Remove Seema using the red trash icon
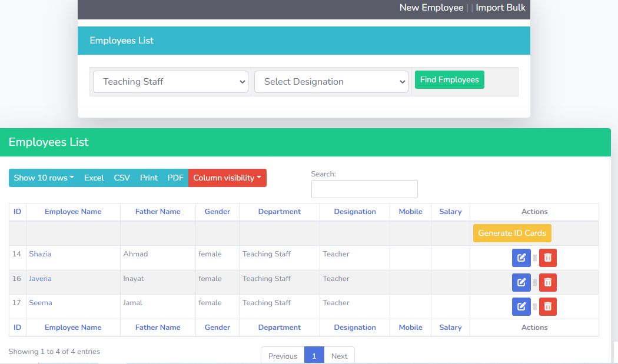Image resolution: width=618 pixels, height=364 pixels. [547, 306]
